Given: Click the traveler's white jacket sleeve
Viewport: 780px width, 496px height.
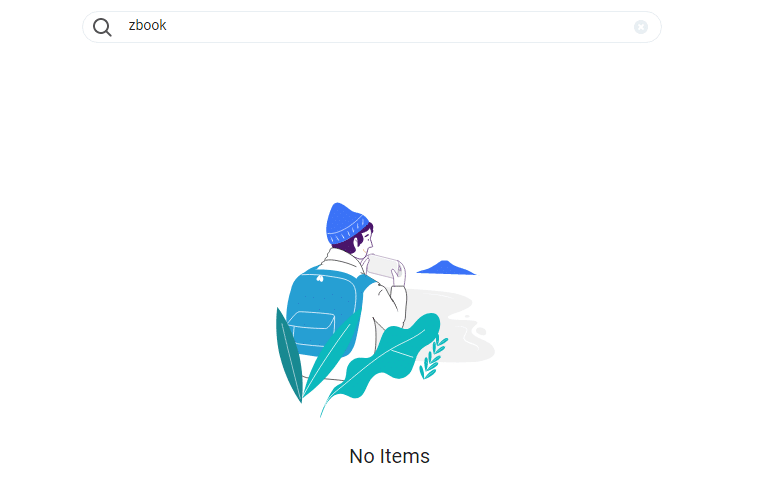Looking at the screenshot, I should (393, 301).
